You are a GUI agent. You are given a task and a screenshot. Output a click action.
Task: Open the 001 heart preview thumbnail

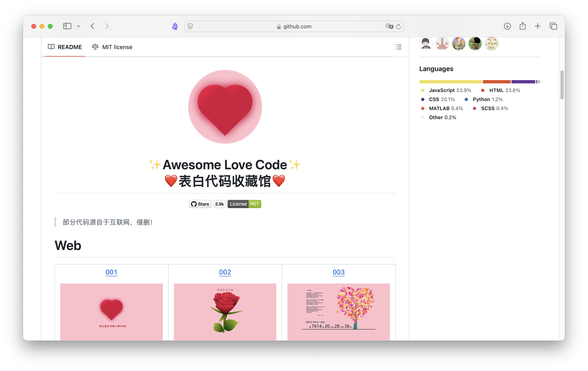pyautogui.click(x=111, y=312)
